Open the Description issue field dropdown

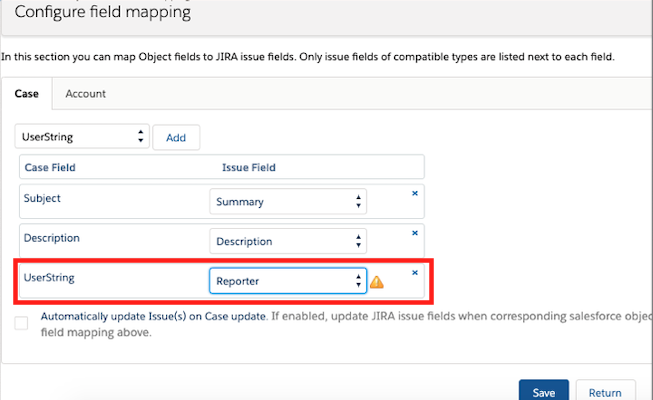coord(288,242)
